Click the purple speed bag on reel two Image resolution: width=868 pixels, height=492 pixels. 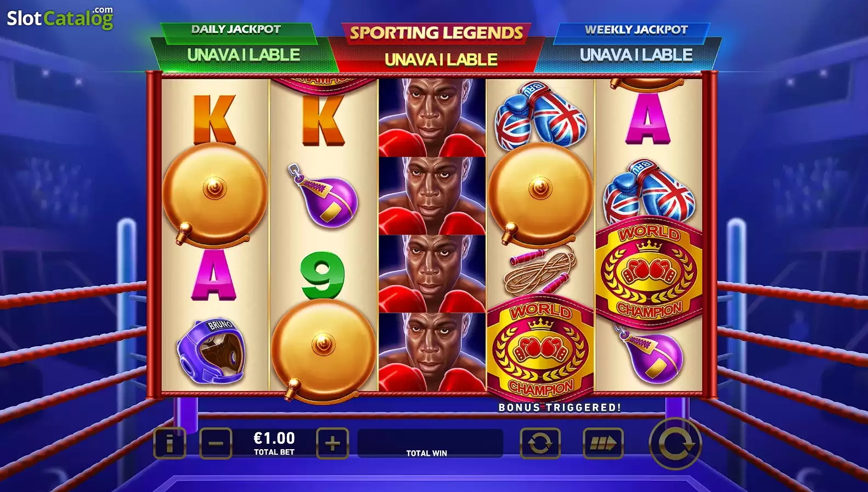(x=323, y=196)
